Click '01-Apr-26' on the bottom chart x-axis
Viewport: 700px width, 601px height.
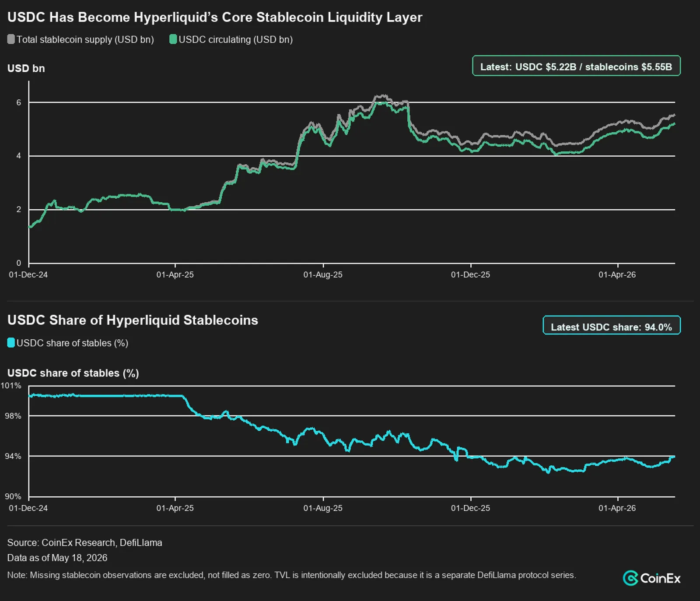point(617,508)
